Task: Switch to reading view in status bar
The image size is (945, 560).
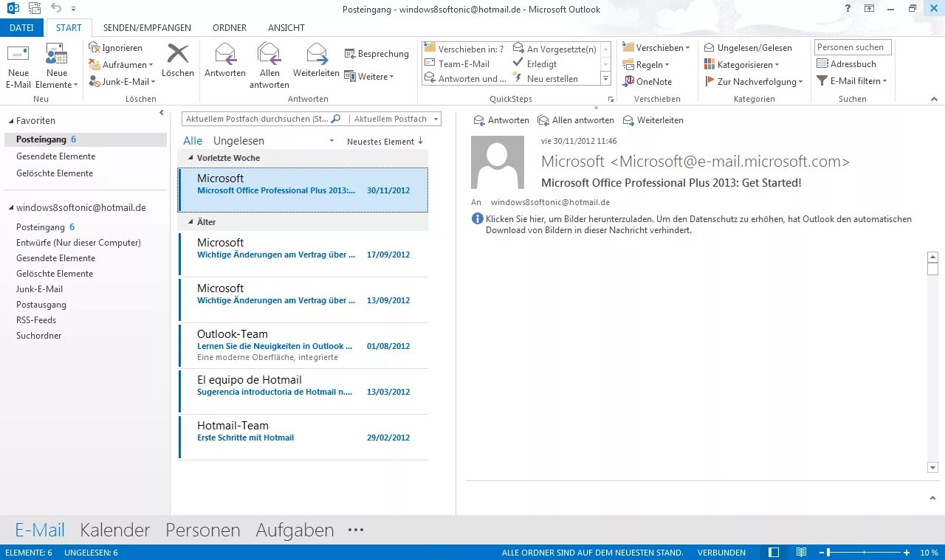Action: 802,552
